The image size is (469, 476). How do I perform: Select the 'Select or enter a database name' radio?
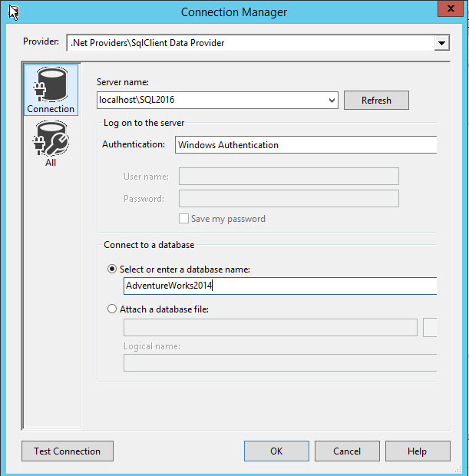coord(112,269)
